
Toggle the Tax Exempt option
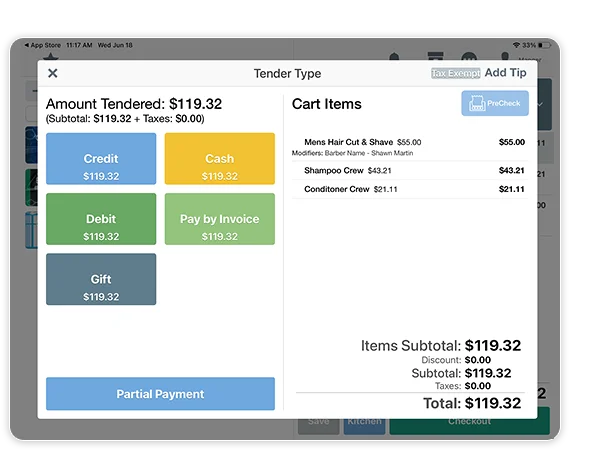pos(455,73)
